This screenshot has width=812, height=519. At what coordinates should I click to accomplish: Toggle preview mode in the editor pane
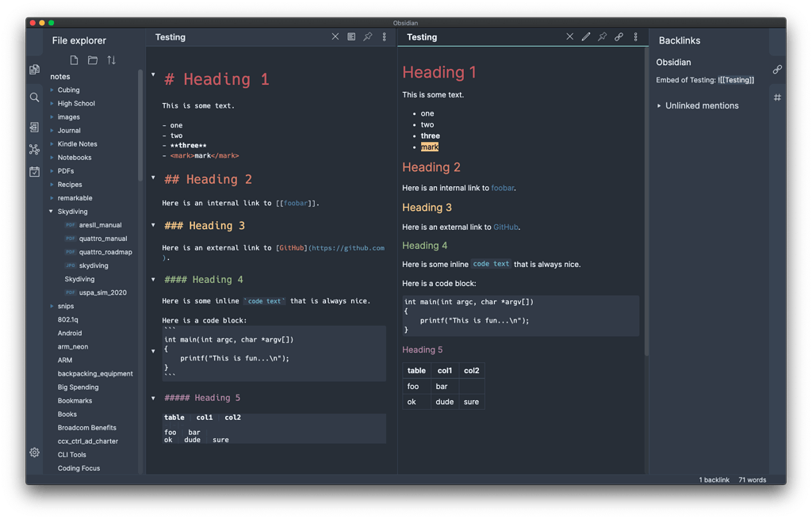(x=351, y=37)
